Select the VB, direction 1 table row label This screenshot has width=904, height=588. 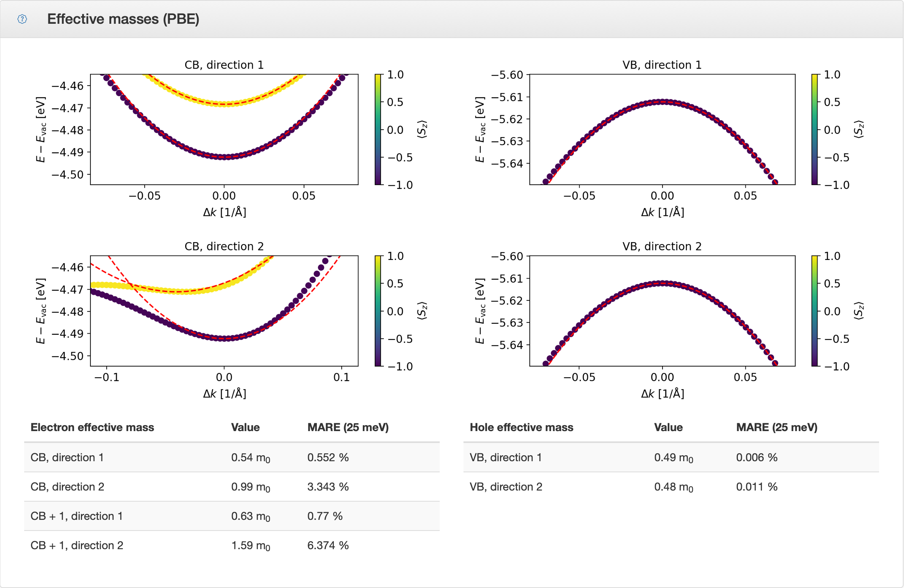[x=506, y=457]
